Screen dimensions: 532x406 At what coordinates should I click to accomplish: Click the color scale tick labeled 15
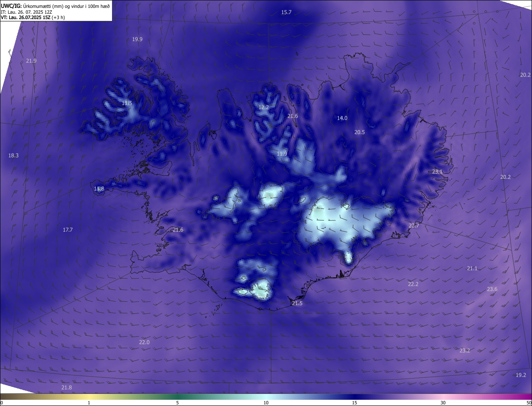(355, 403)
